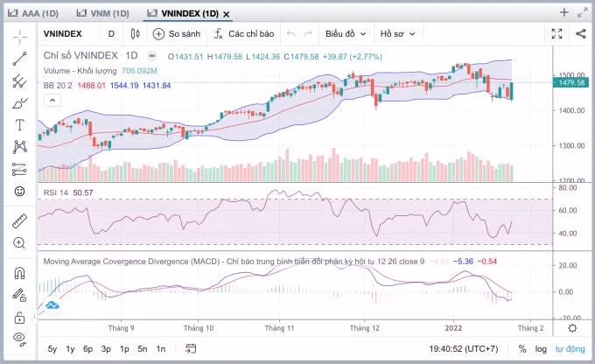Select the trend line drawing tool
Image resolution: width=595 pixels, height=364 pixels.
(20, 59)
